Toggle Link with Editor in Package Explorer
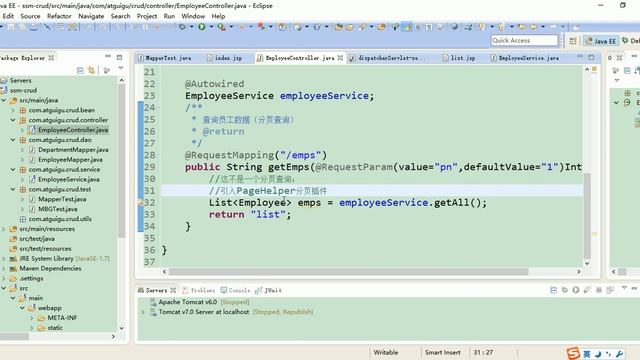Viewport: 640px width, 360px height. tap(91, 71)
